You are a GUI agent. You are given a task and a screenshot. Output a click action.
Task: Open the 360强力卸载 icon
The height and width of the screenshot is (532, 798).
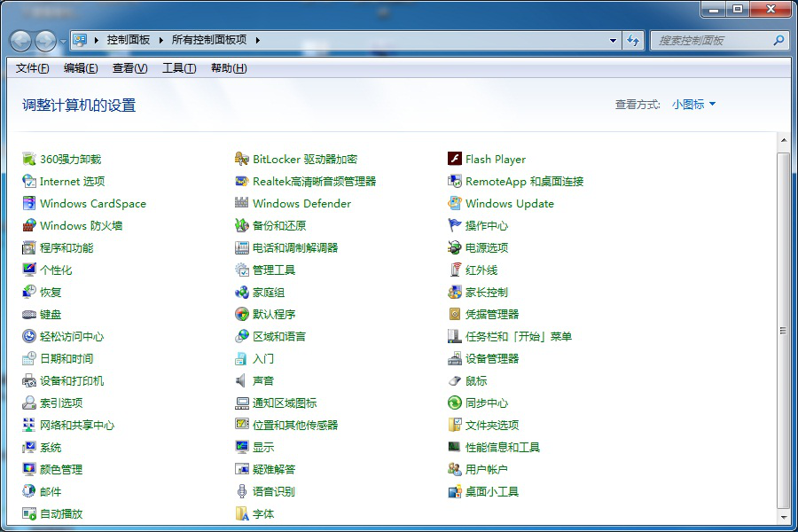coord(29,160)
